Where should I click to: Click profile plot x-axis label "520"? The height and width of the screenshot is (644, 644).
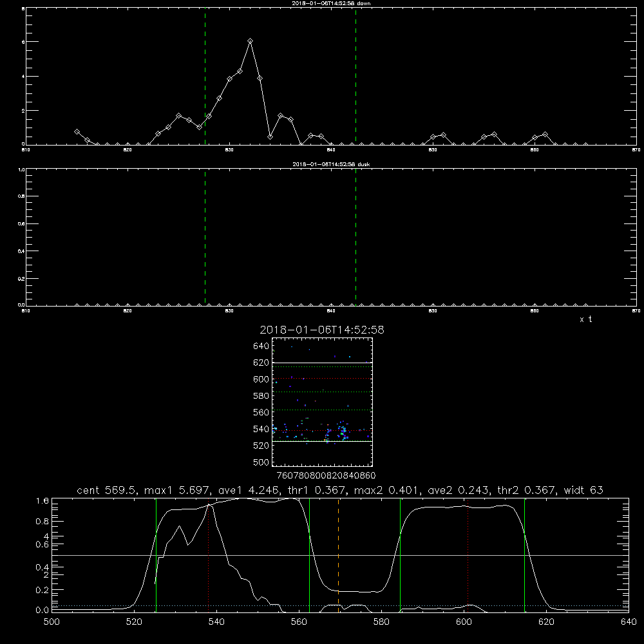click(135, 621)
